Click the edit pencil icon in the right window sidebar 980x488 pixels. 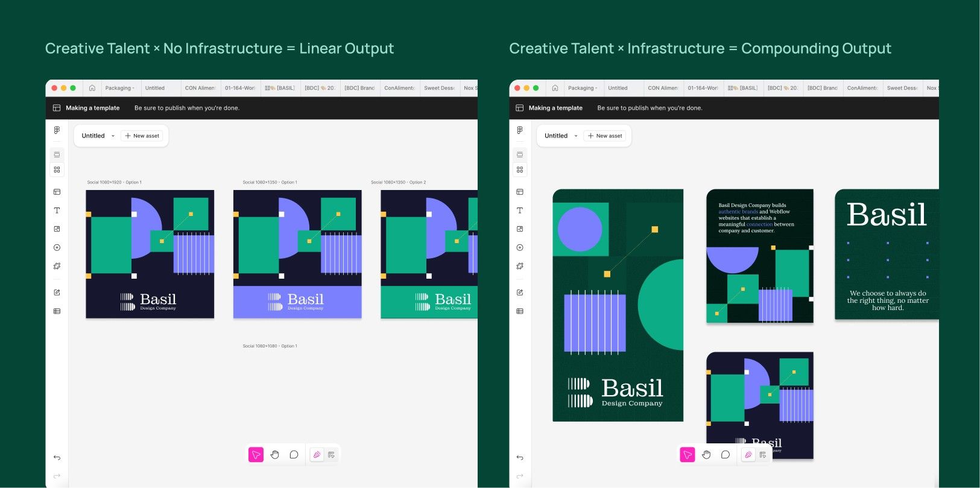(x=520, y=293)
